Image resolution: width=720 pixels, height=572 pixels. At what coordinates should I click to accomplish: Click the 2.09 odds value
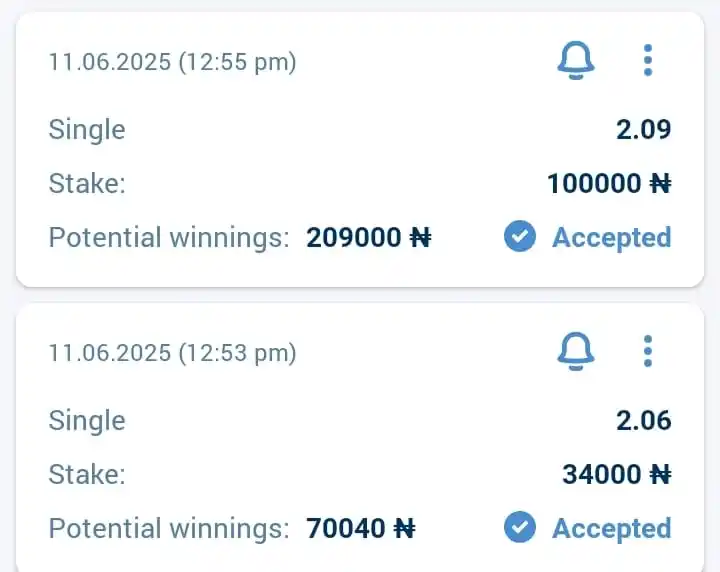coord(643,129)
